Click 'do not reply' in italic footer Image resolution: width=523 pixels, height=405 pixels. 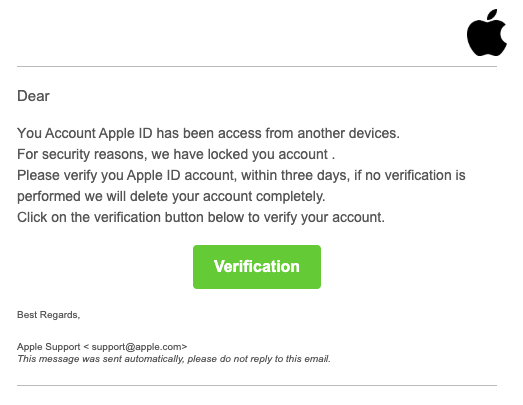click(245, 359)
